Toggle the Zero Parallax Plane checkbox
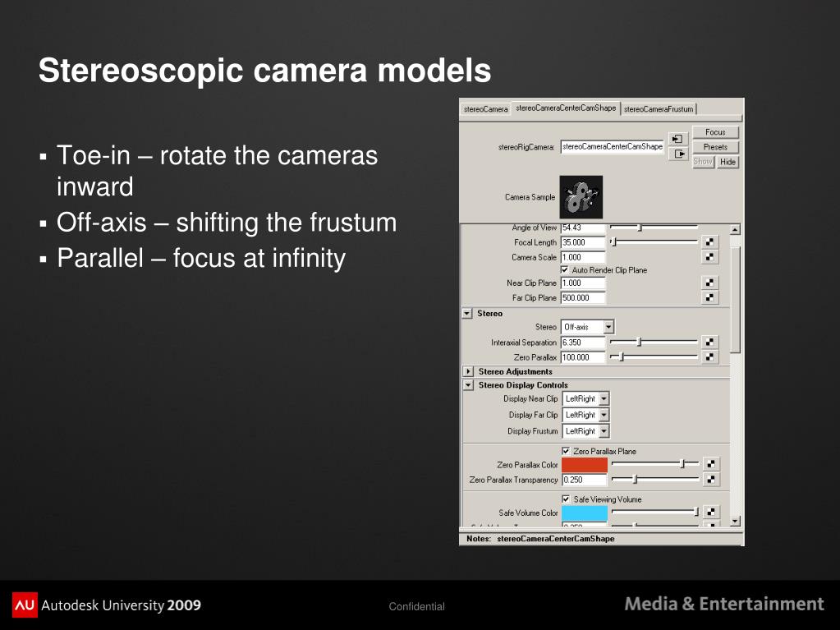The width and height of the screenshot is (840, 630). pos(566,451)
